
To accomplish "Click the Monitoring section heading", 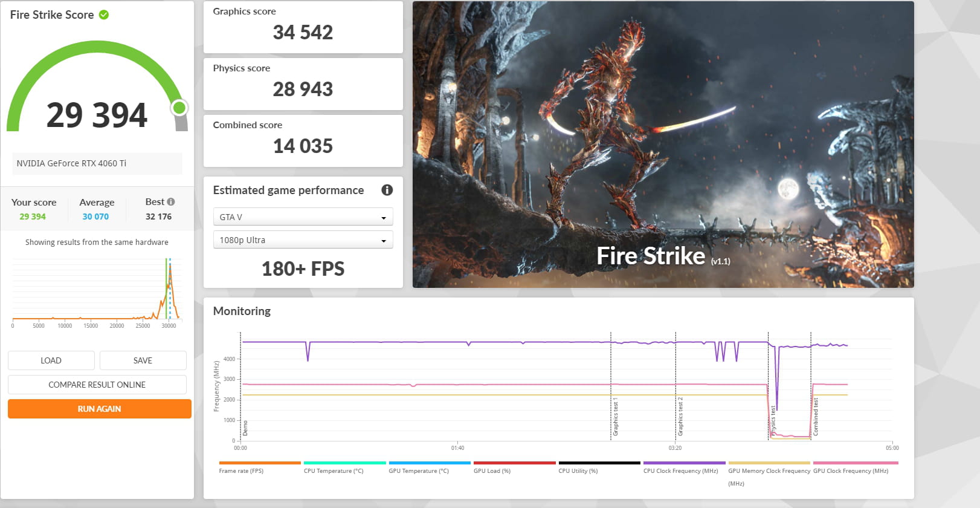I will (242, 311).
